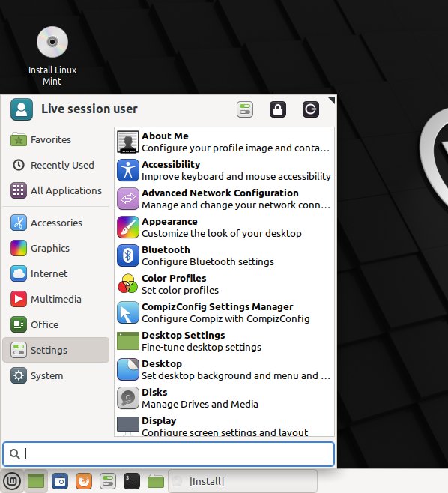Click the menu resize corner arrow
Image resolution: width=448 pixels, height=493 pixels.
click(331, 100)
